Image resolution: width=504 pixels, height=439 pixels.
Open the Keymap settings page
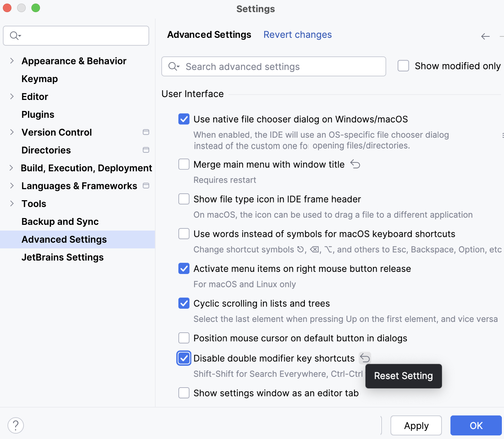coord(40,79)
